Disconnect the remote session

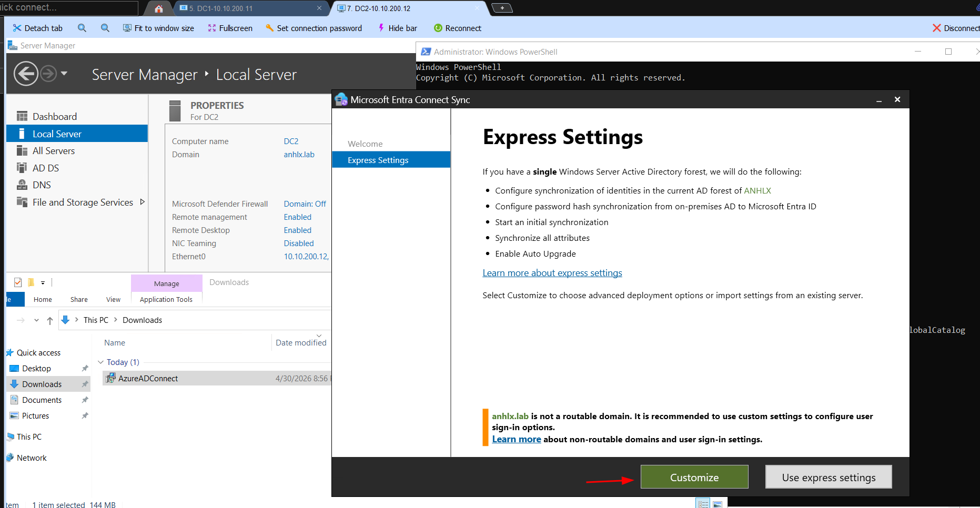click(956, 28)
